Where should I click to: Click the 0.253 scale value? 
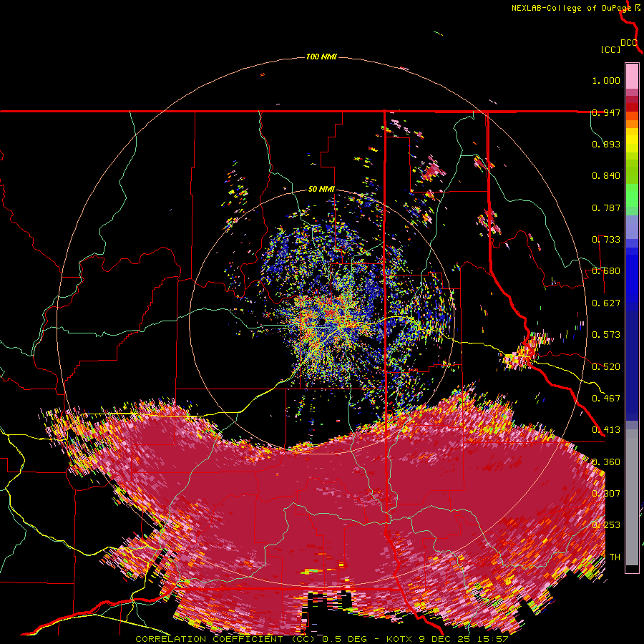click(x=606, y=525)
